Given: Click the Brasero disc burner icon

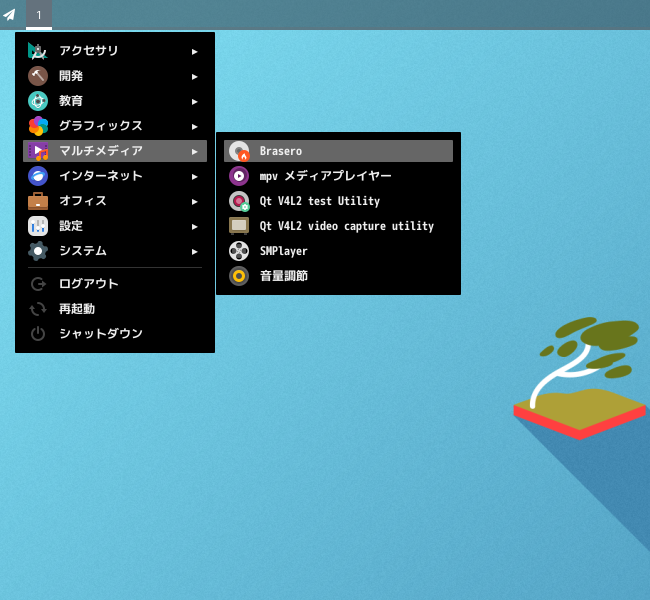Looking at the screenshot, I should (x=239, y=151).
